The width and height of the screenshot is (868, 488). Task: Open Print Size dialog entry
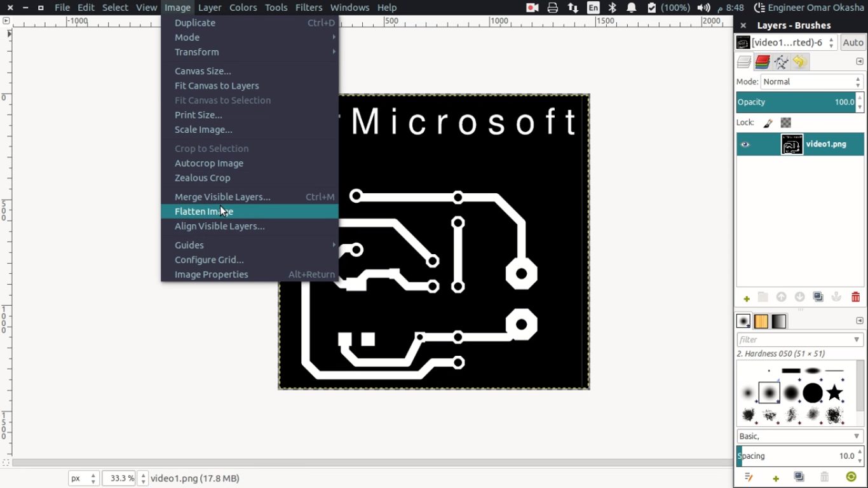pos(250,115)
